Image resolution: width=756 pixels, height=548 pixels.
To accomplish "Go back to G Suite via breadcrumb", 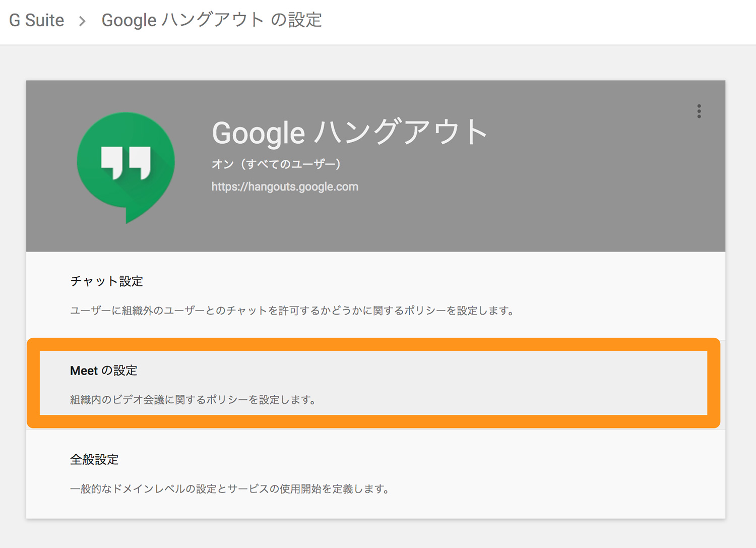I will pyautogui.click(x=37, y=20).
